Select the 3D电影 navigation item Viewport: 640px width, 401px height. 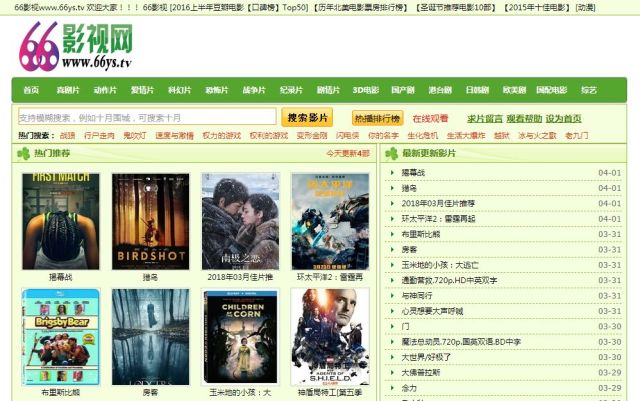(366, 90)
